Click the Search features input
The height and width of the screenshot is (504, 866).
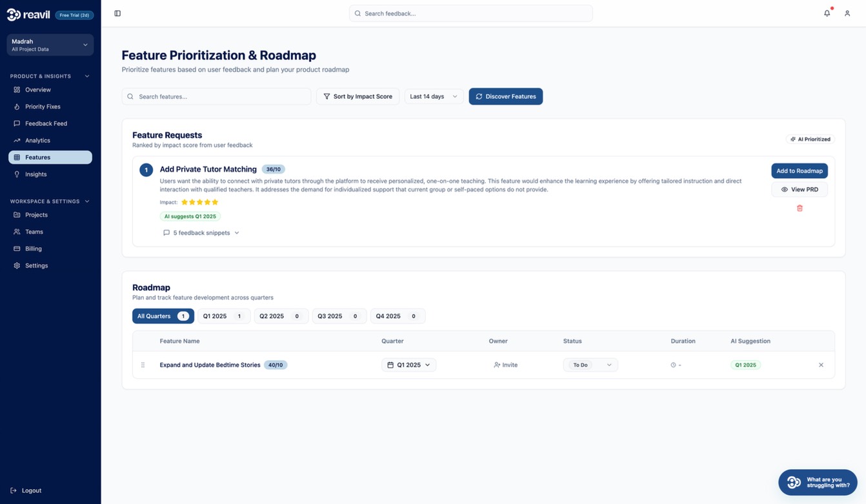(216, 96)
